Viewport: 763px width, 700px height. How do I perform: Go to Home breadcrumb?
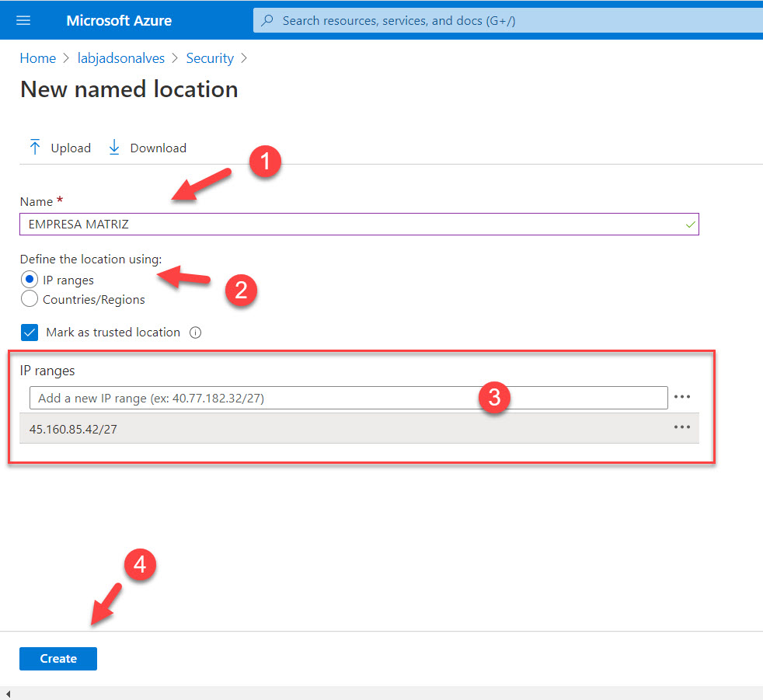tap(37, 58)
